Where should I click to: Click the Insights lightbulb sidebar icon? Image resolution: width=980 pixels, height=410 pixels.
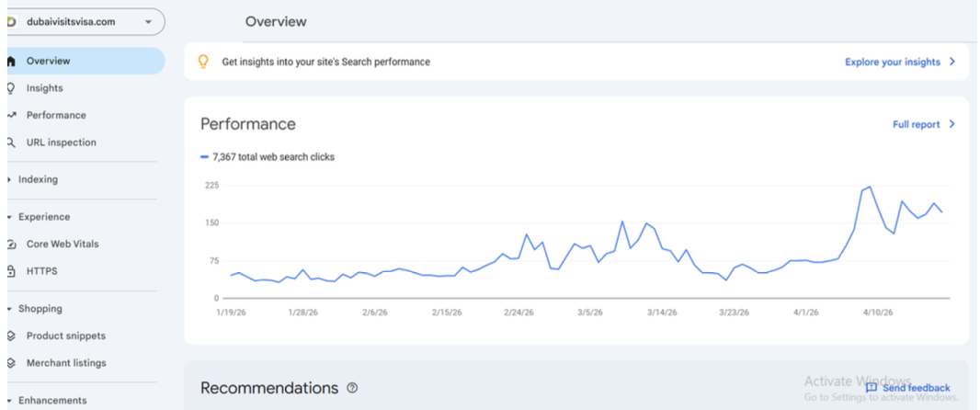point(11,88)
